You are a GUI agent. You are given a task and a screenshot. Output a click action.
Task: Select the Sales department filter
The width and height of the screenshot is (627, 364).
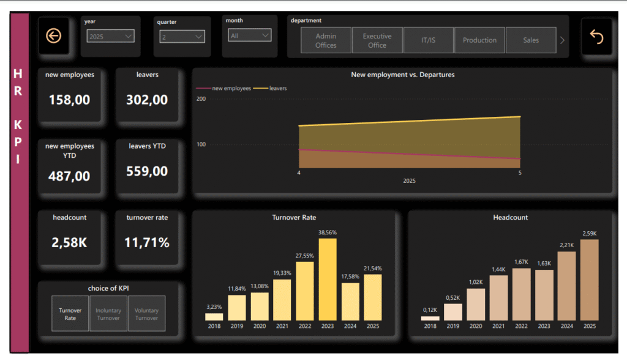pyautogui.click(x=530, y=40)
